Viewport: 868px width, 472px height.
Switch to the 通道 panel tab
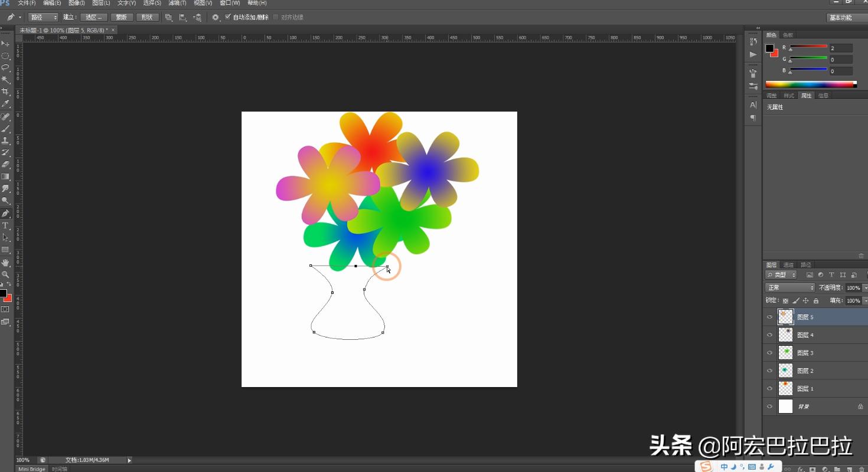click(x=788, y=264)
